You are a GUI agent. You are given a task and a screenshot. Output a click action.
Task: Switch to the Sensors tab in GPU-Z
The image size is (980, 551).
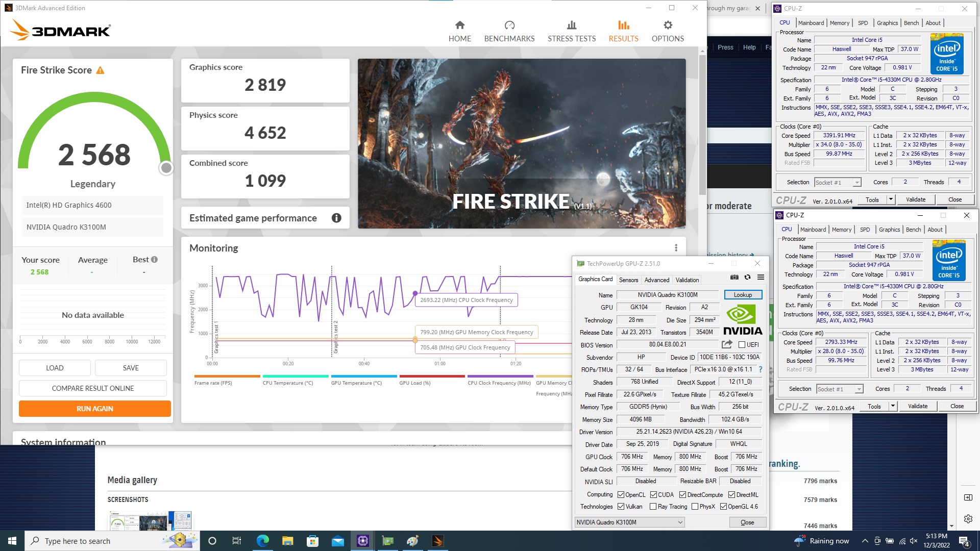pyautogui.click(x=628, y=280)
